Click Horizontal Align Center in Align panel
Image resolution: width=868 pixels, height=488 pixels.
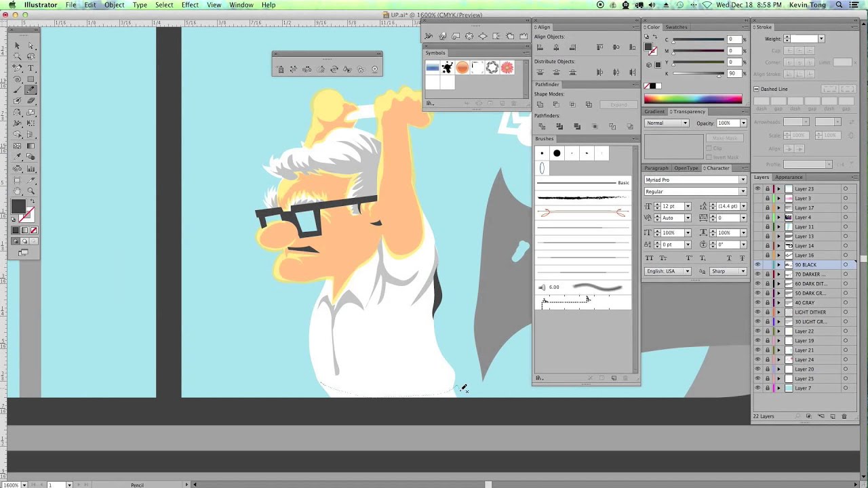pyautogui.click(x=556, y=47)
